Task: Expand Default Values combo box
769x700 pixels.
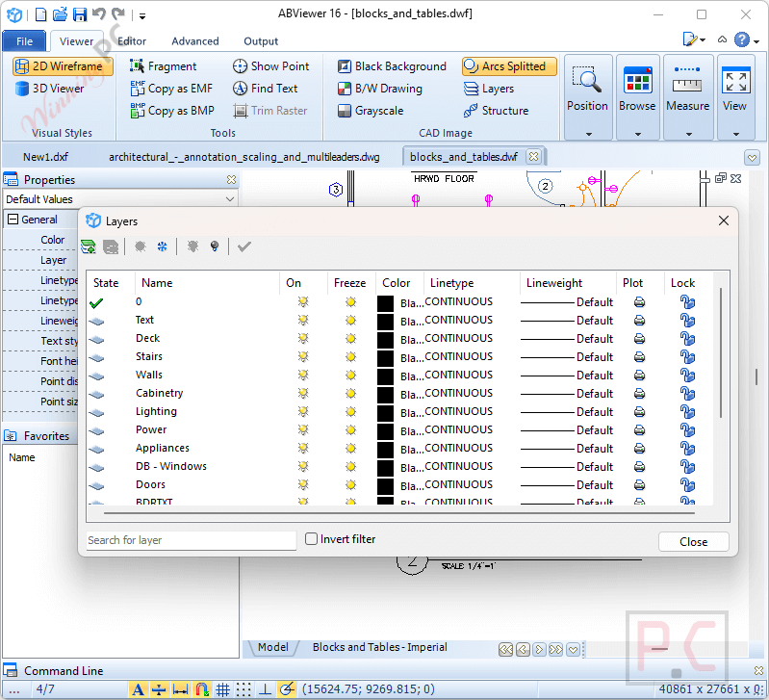Action: pos(229,199)
